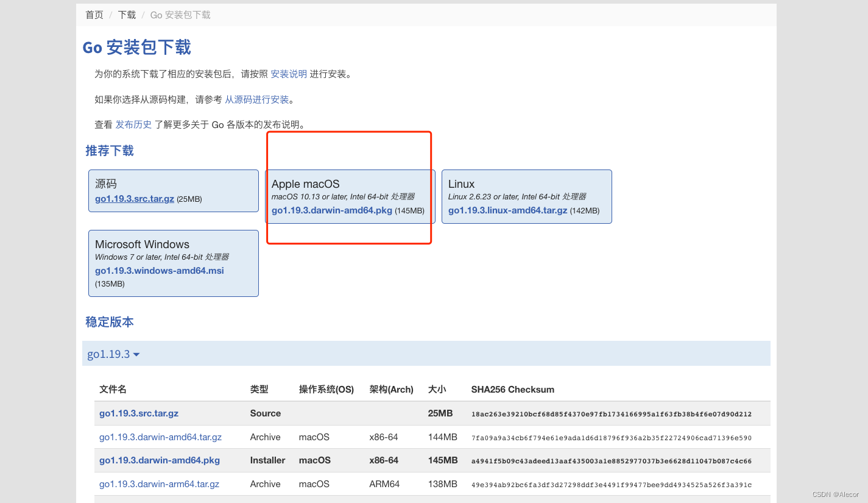Click the 大小 column header
The image size is (868, 503).
click(437, 389)
